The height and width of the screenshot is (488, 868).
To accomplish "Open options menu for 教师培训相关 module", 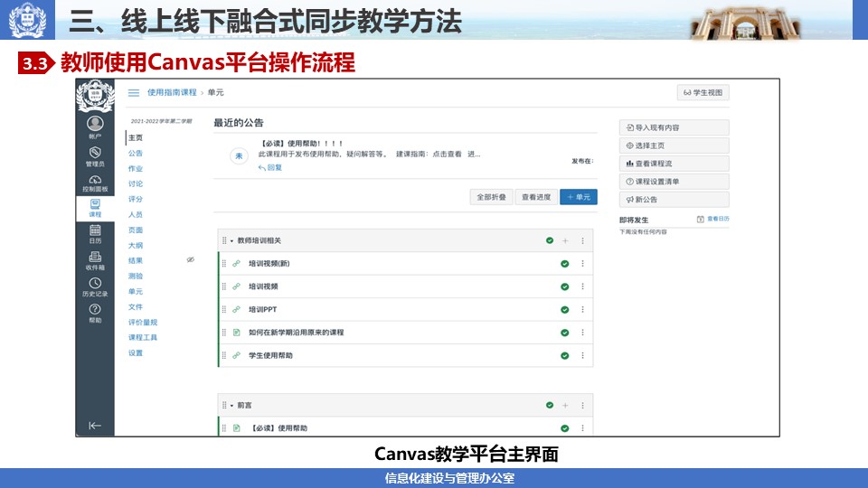I will (x=582, y=240).
